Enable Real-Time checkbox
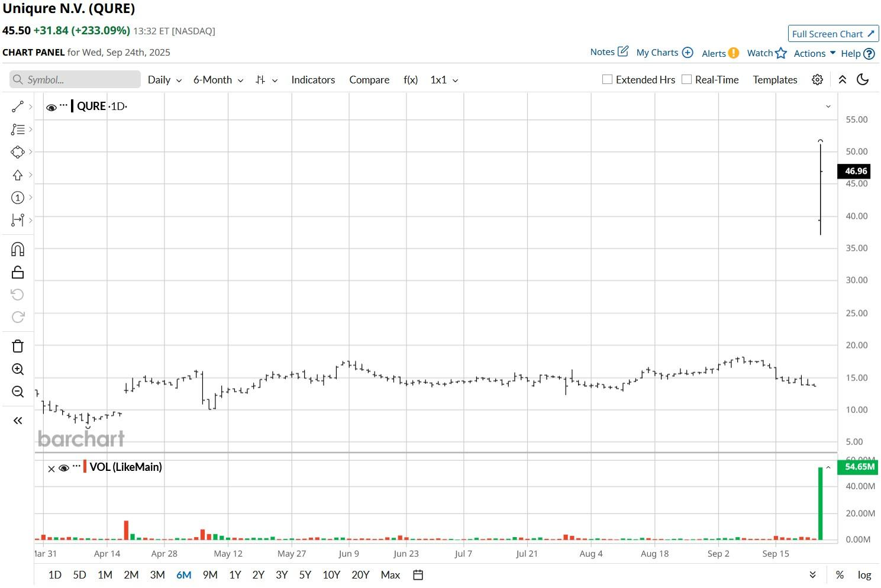 coord(686,79)
